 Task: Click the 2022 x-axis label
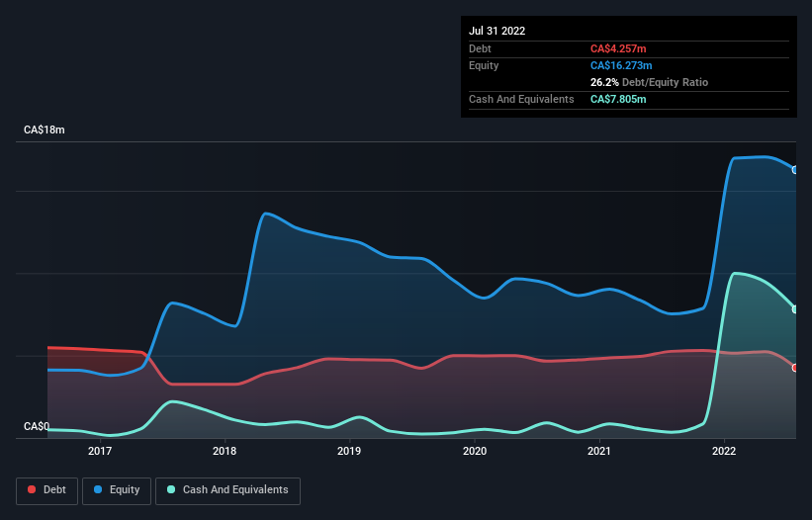(x=724, y=451)
